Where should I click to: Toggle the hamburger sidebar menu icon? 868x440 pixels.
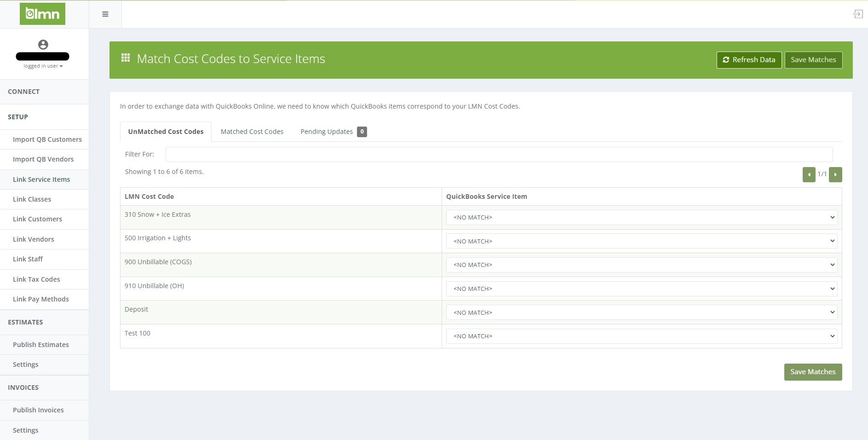point(105,14)
